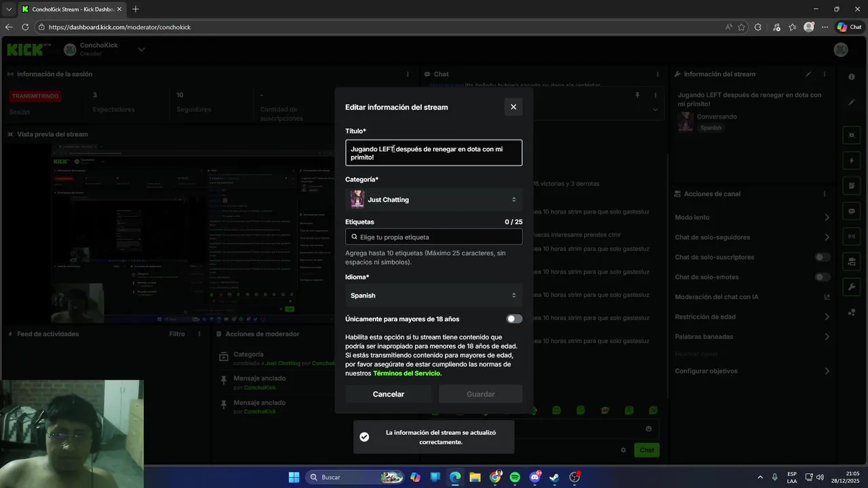Viewport: 868px width, 488px height.
Task: Click the lightning bolt icon in right sidebar
Action: coord(852,161)
